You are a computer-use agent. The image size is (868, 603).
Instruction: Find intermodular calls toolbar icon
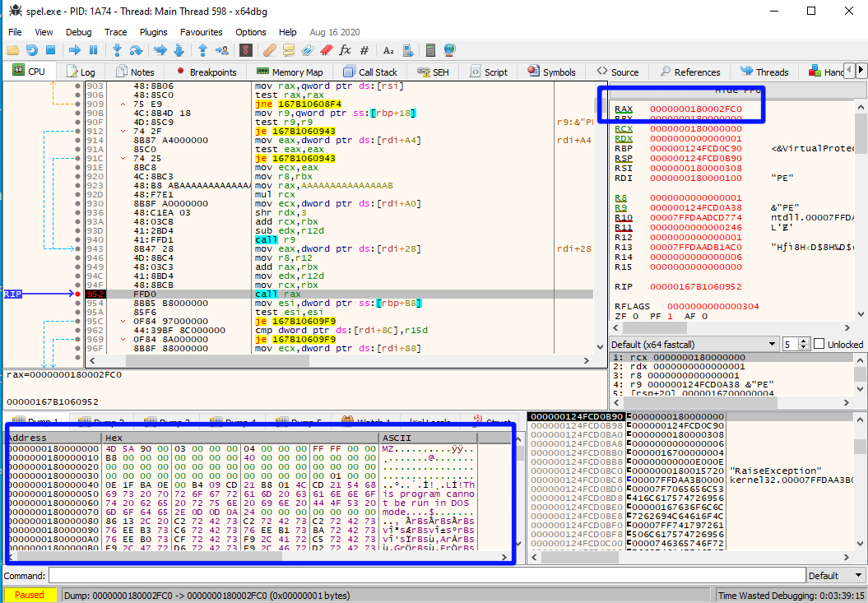(407, 50)
